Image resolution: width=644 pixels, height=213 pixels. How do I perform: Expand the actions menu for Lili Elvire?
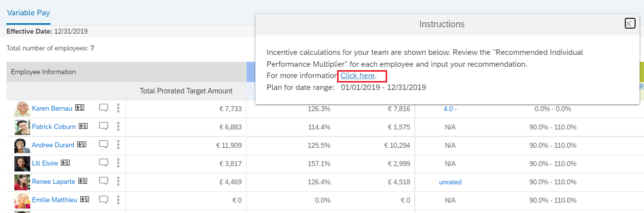(x=118, y=163)
